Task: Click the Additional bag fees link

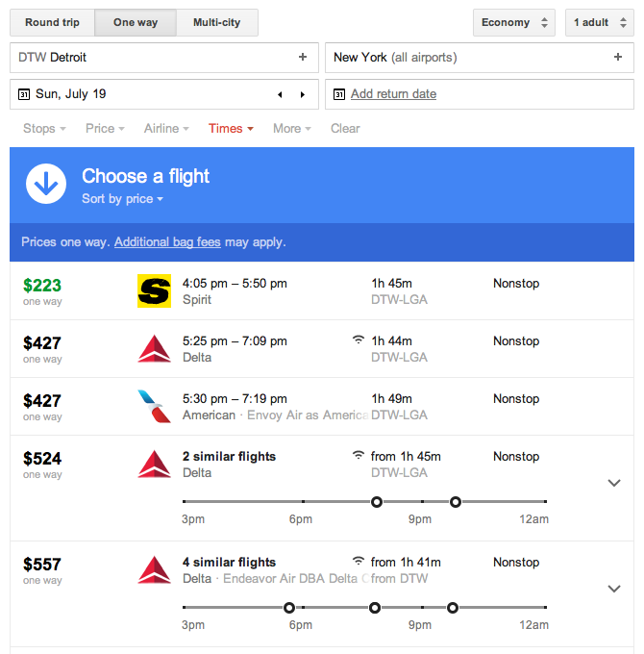Action: coord(167,242)
